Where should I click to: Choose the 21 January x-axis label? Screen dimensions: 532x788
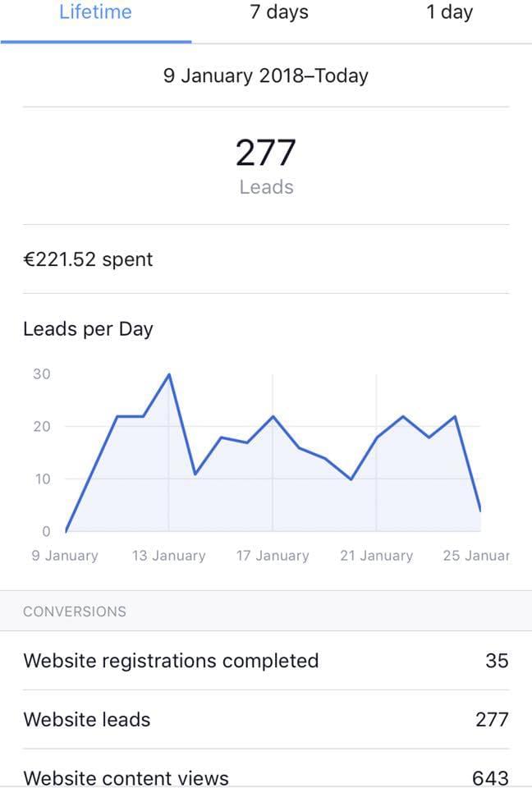click(376, 556)
